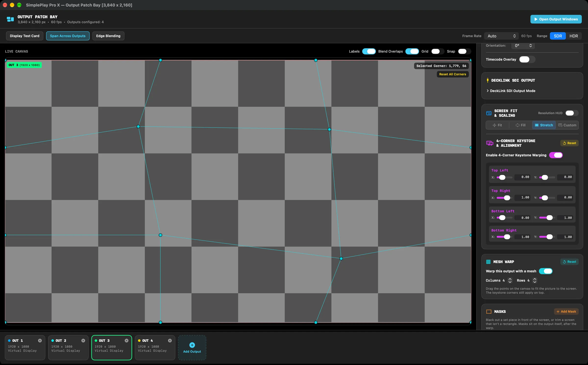This screenshot has width=588, height=365.
Task: Expand DeckLink SDI Output Mode
Action: [511, 91]
